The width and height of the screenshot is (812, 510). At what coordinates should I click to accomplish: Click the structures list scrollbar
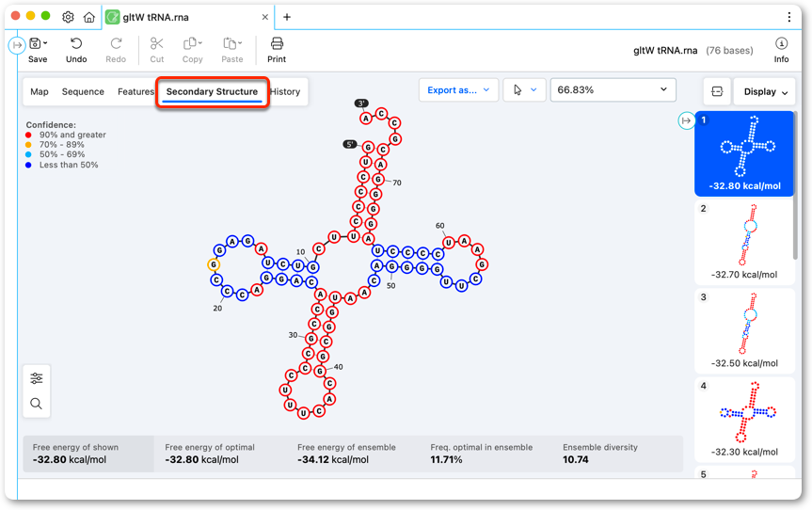click(796, 186)
